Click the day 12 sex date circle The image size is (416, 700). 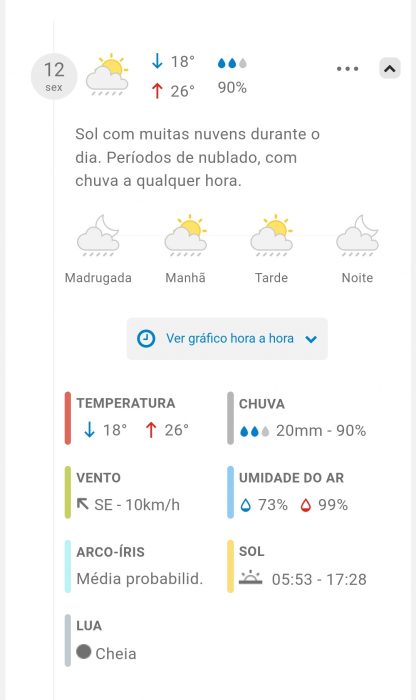[54, 76]
